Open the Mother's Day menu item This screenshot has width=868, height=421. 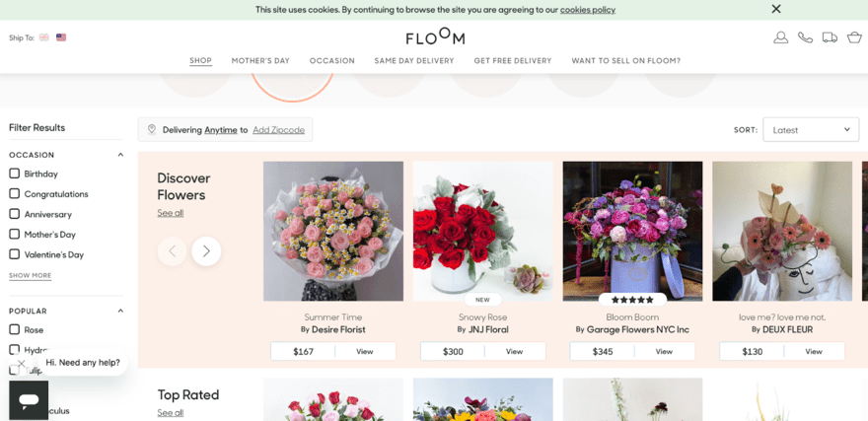coord(260,61)
